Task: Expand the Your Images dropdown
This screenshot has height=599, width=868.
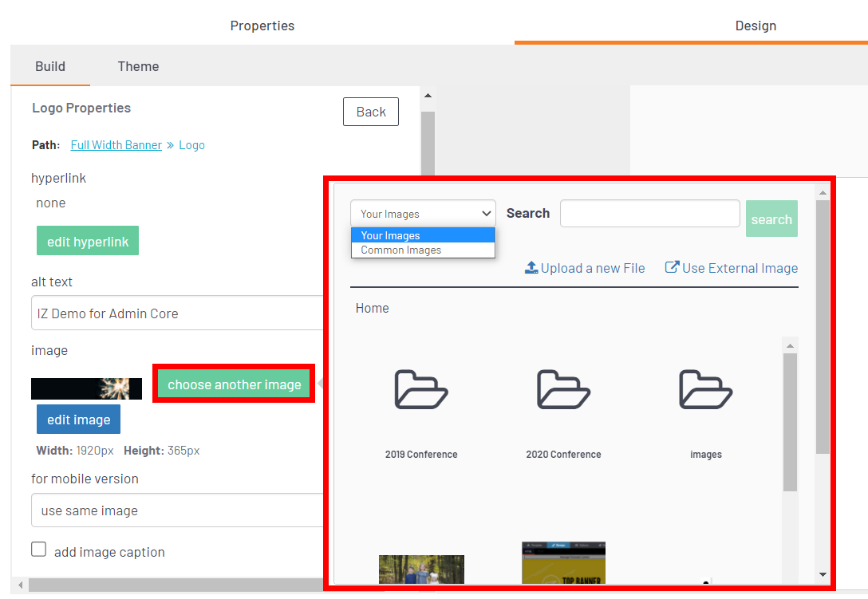Action: coord(423,214)
